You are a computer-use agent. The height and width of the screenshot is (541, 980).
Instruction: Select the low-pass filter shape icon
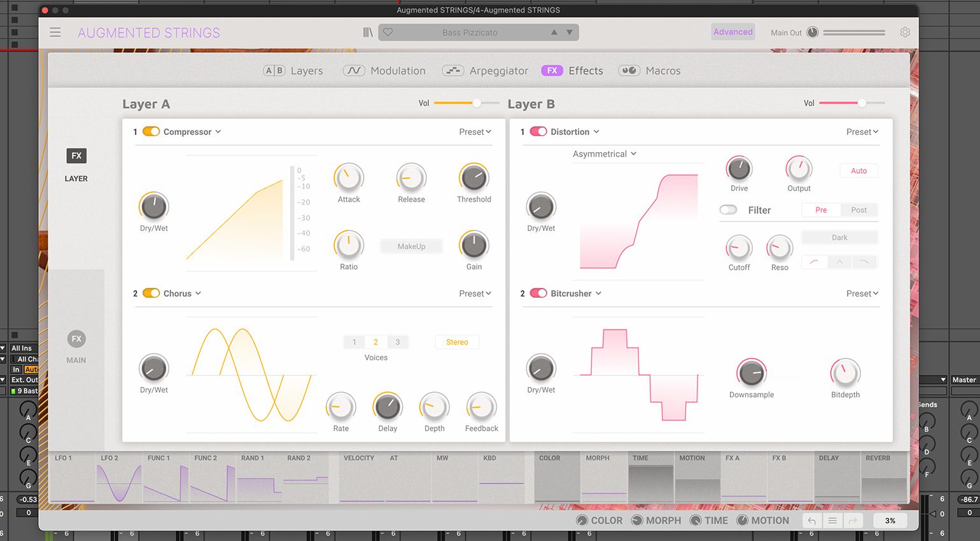pyautogui.click(x=865, y=262)
